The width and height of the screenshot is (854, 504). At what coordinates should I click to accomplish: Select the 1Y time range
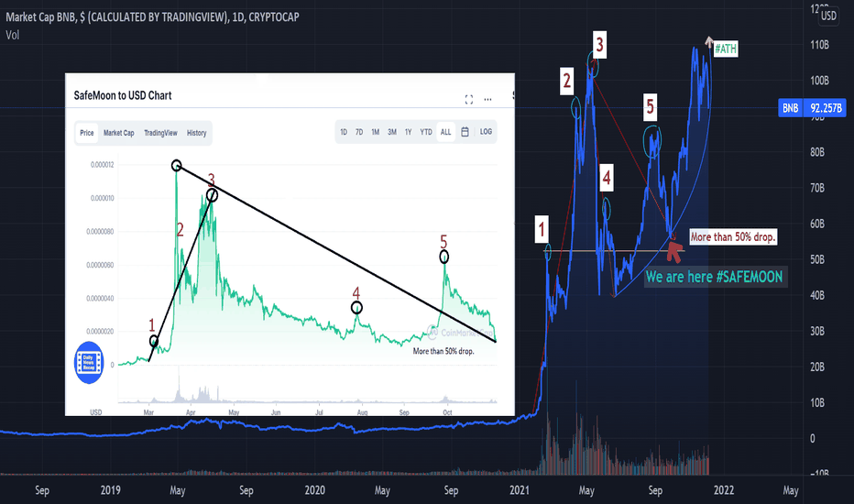coord(408,132)
